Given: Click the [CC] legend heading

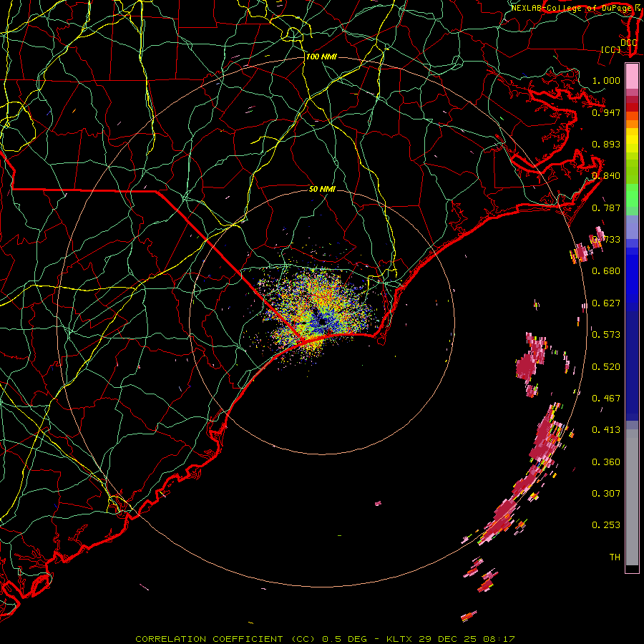Looking at the screenshot, I should [x=610, y=49].
